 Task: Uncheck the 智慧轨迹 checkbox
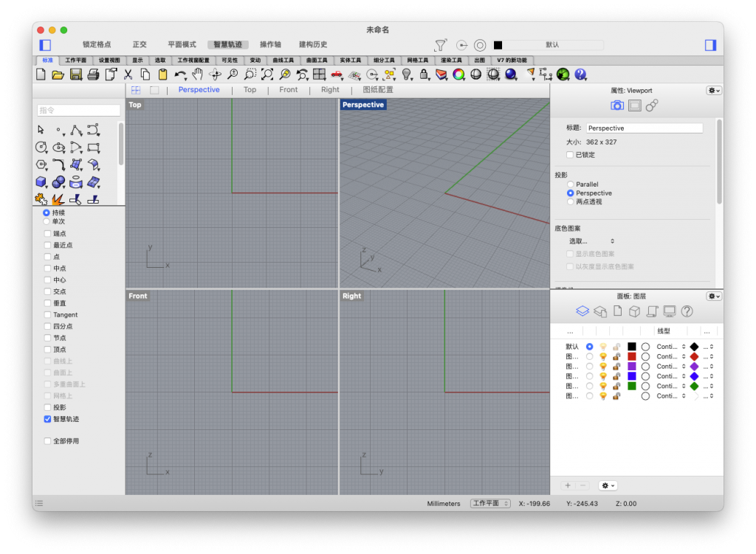[x=47, y=419]
